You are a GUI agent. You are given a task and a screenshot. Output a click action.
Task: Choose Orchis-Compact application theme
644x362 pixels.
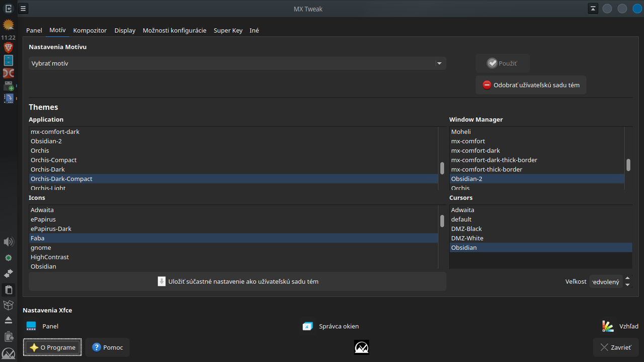point(233,160)
